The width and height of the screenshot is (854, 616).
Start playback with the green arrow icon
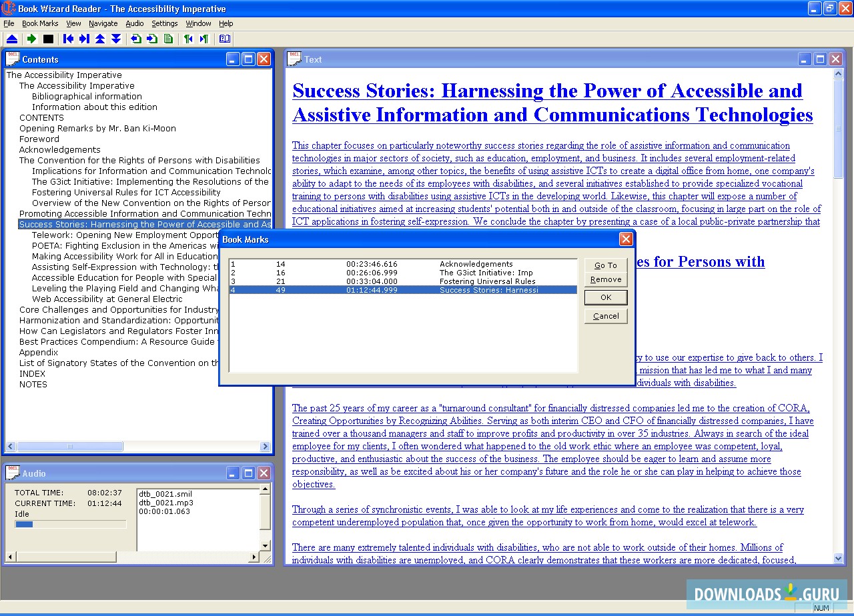click(31, 39)
